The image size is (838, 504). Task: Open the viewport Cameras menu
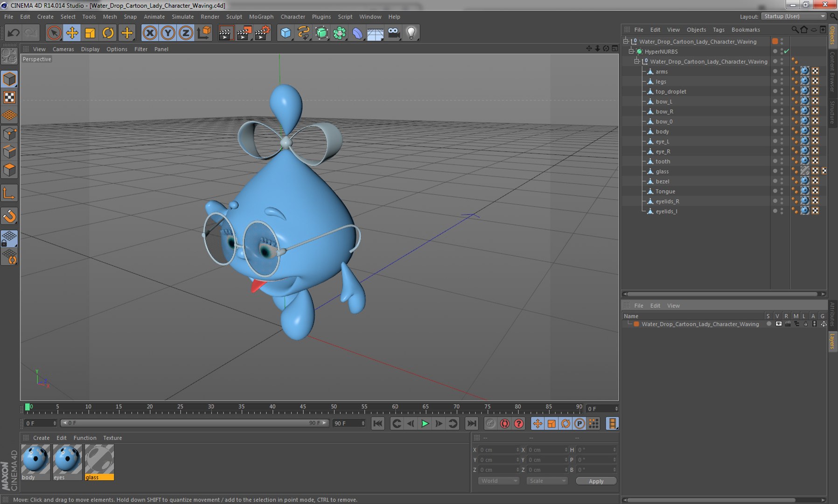click(x=63, y=49)
